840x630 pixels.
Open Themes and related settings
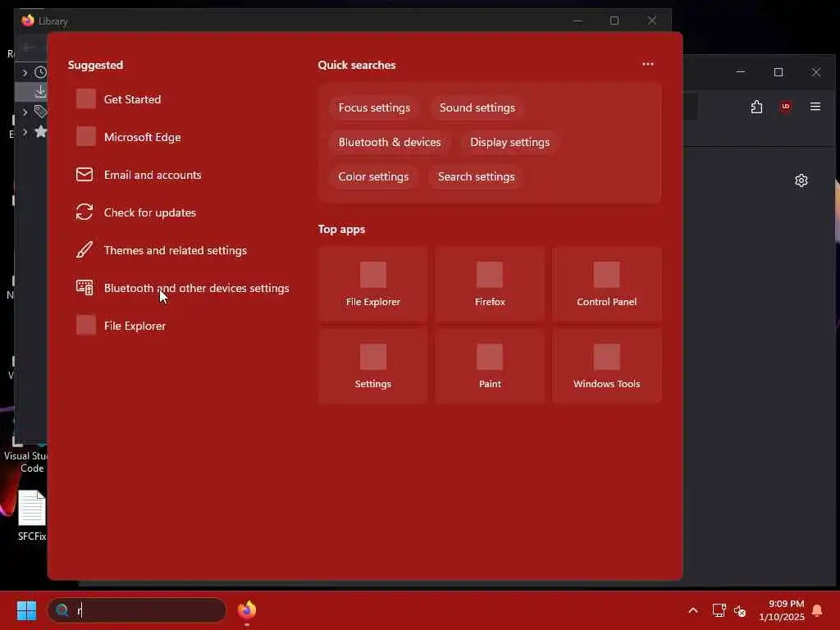(x=162, y=250)
